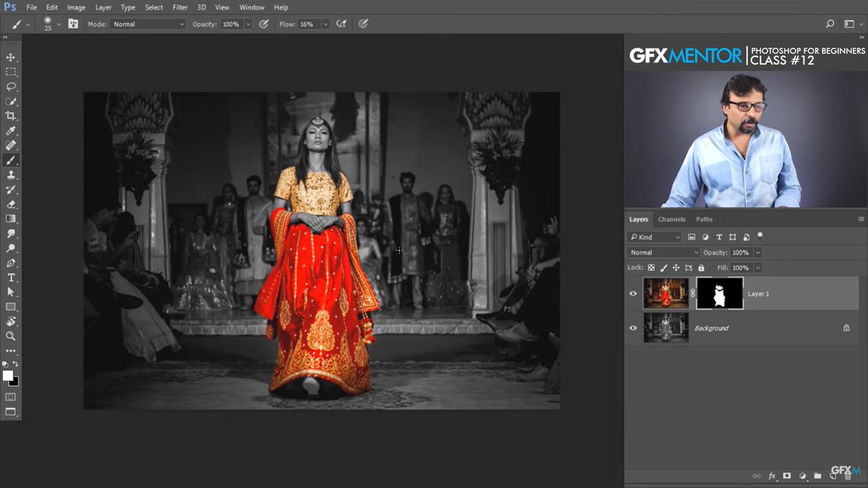The width and height of the screenshot is (868, 488).
Task: Select the Path Selection arrow tool
Action: [11, 292]
